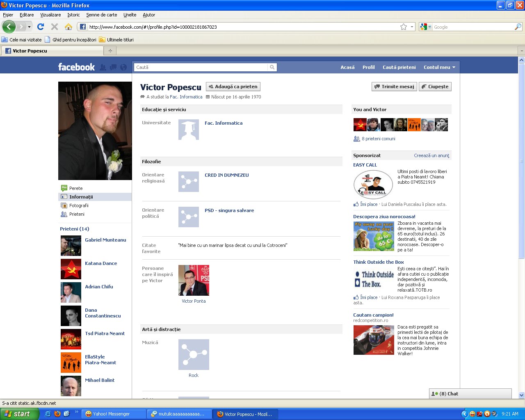The height and width of the screenshot is (420, 525).
Task: Open PSD - singura salvare link
Action: pos(229,210)
